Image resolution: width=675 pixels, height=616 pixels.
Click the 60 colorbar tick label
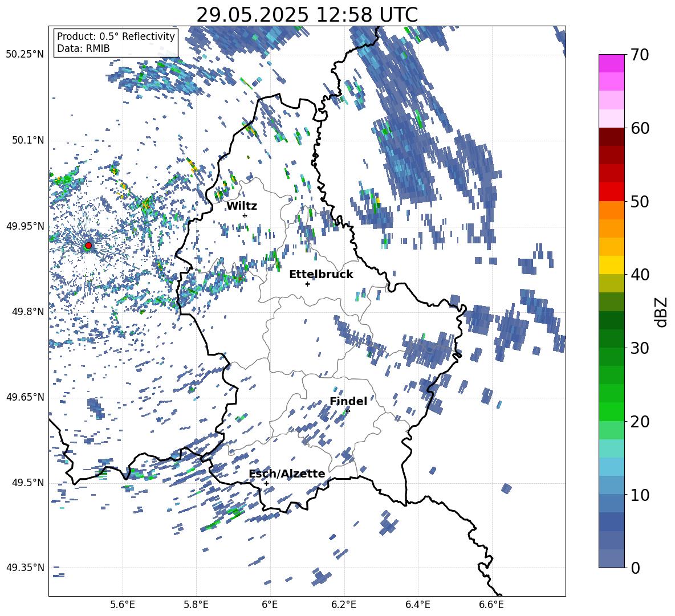(640, 129)
